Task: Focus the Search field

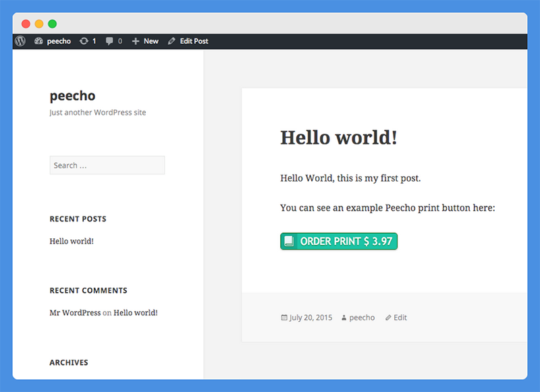Action: pyautogui.click(x=107, y=165)
